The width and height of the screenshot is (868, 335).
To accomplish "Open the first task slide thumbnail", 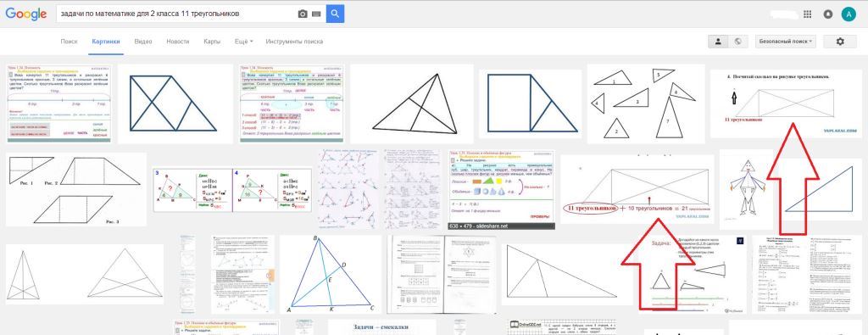I will [58, 103].
